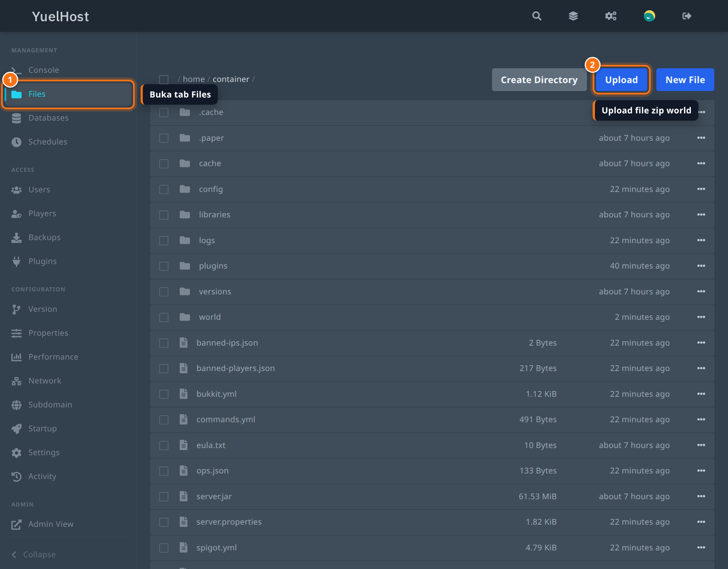The height and width of the screenshot is (569, 728).
Task: Collapse the sidebar with the Collapse control
Action: pos(34,555)
